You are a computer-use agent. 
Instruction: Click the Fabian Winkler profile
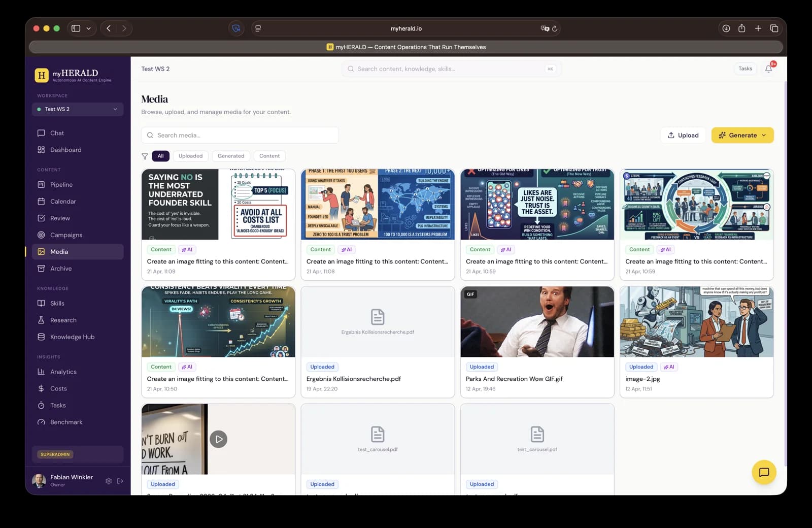(63, 480)
